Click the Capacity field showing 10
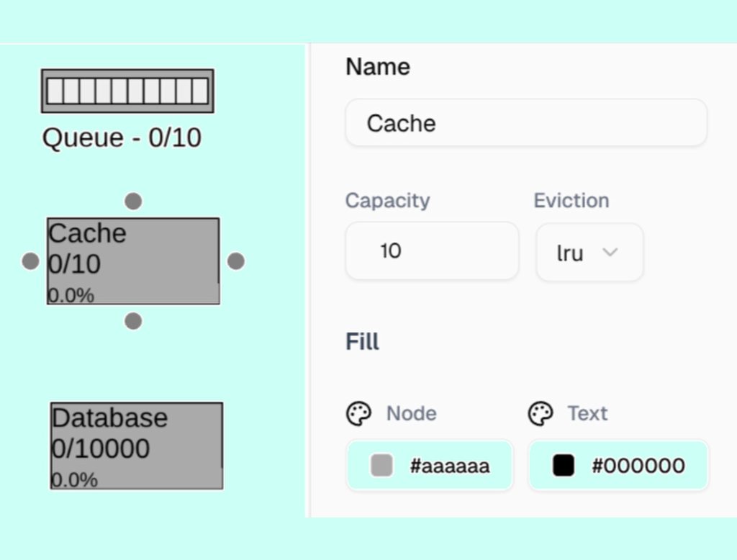Image resolution: width=737 pixels, height=560 pixels. [432, 250]
